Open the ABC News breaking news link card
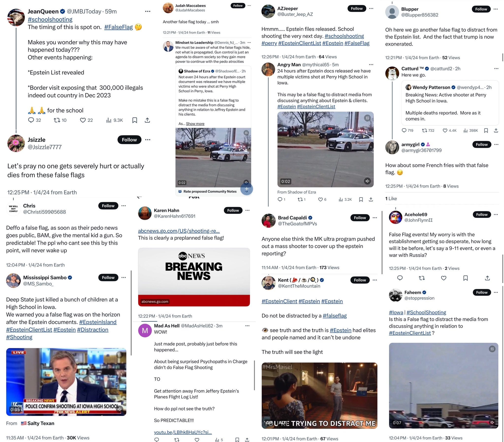 194,277
